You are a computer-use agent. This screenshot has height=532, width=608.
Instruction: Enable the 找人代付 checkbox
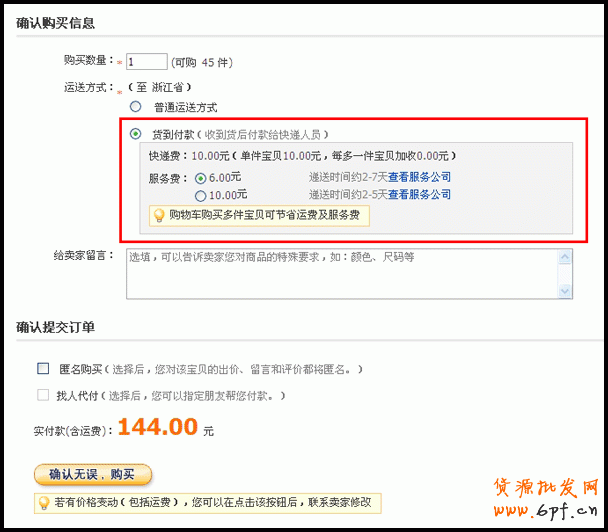[x=43, y=395]
